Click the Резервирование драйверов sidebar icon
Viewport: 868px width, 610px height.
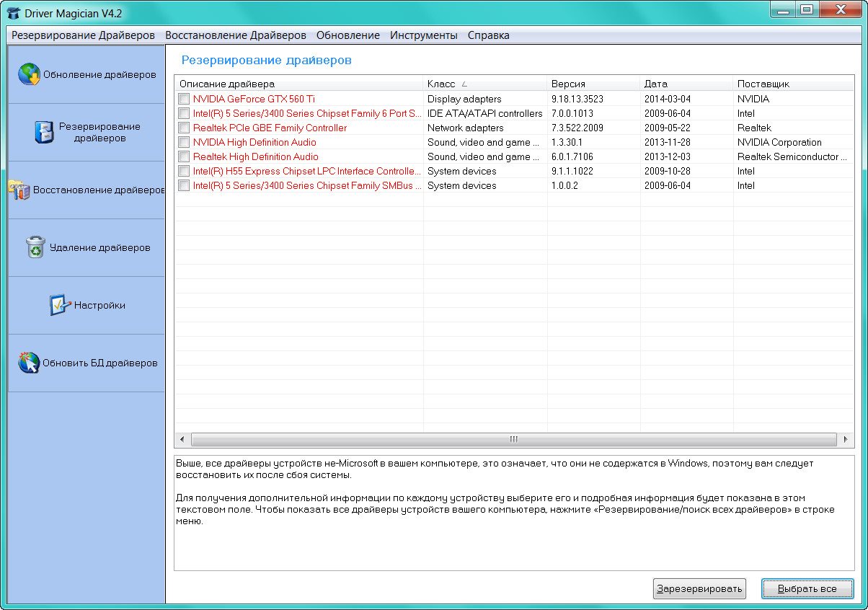coord(45,132)
